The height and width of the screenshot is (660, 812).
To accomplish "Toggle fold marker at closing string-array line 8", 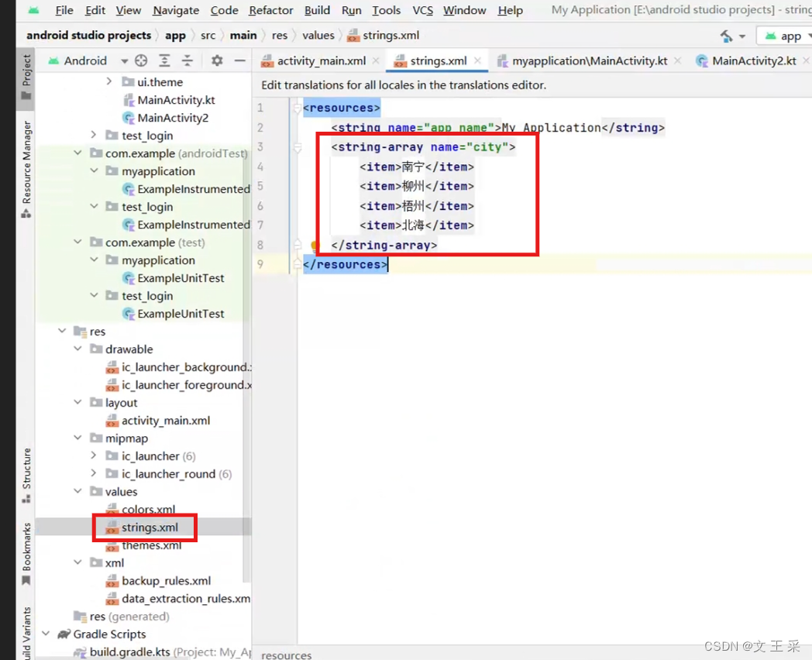I will 298,244.
